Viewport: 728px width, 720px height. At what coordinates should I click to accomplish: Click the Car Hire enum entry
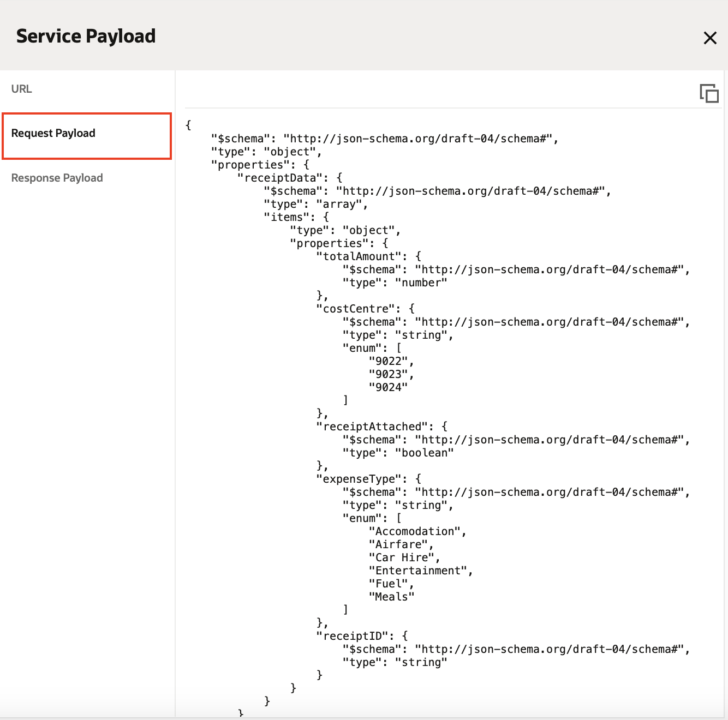(x=404, y=557)
